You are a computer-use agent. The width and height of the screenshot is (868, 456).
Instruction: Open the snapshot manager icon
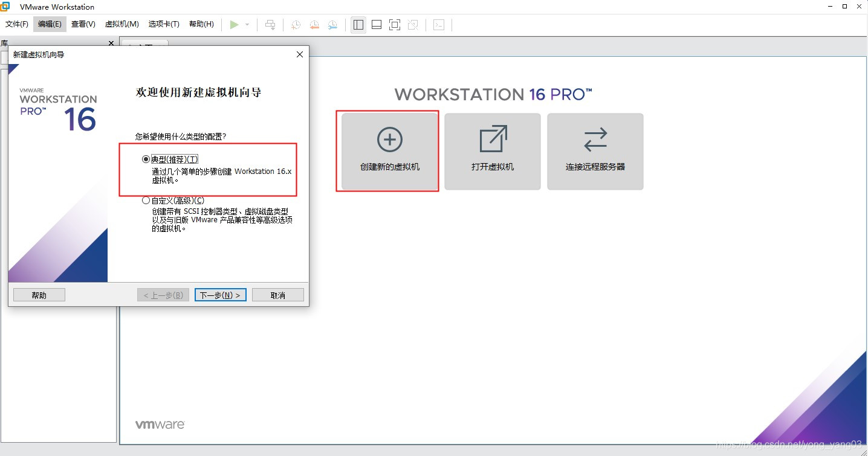click(x=333, y=25)
